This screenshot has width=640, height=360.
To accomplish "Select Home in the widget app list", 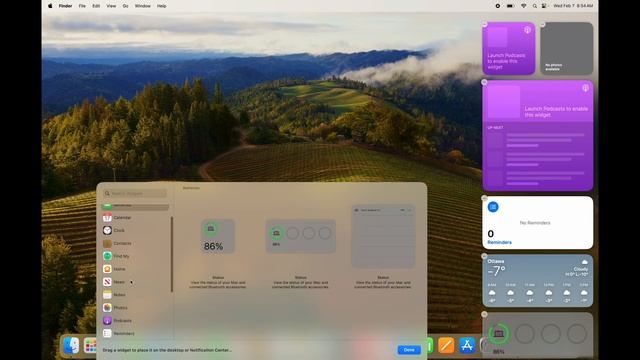I will pos(135,269).
